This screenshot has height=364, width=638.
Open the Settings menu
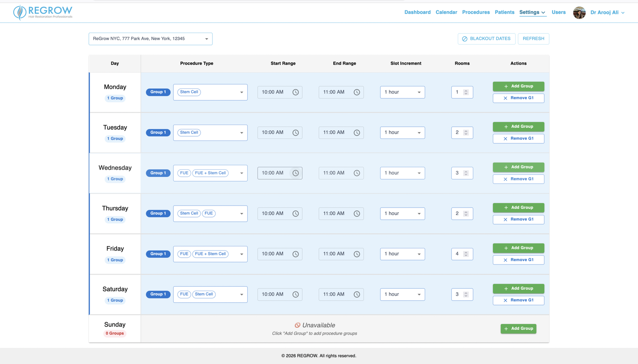tap(532, 12)
